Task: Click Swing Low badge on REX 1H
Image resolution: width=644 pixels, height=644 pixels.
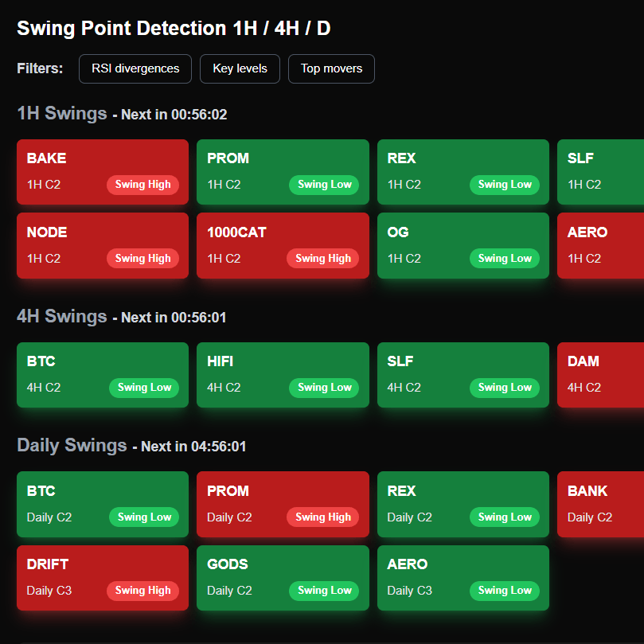Action: point(505,185)
